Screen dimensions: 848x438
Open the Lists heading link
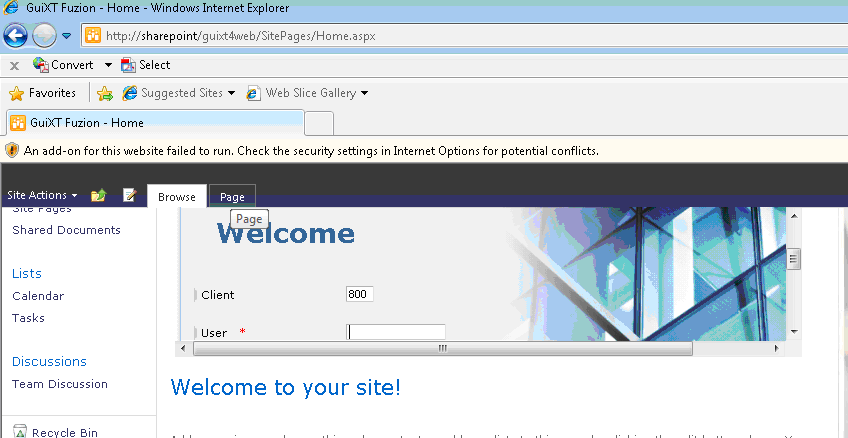tap(27, 274)
